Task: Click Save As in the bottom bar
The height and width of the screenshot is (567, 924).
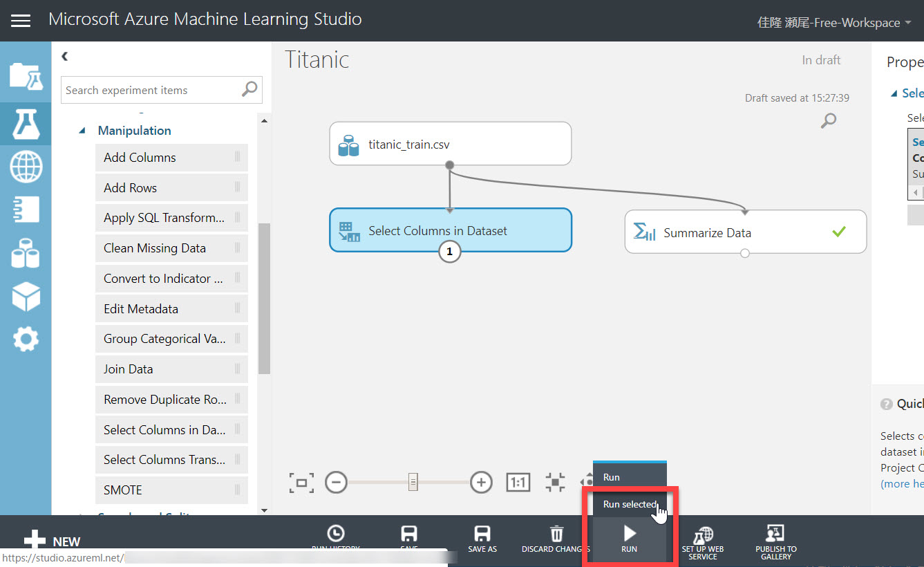Action: 482,539
